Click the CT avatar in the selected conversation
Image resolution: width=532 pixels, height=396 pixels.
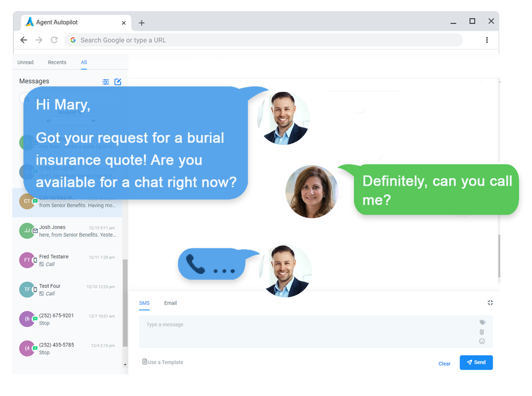point(27,201)
